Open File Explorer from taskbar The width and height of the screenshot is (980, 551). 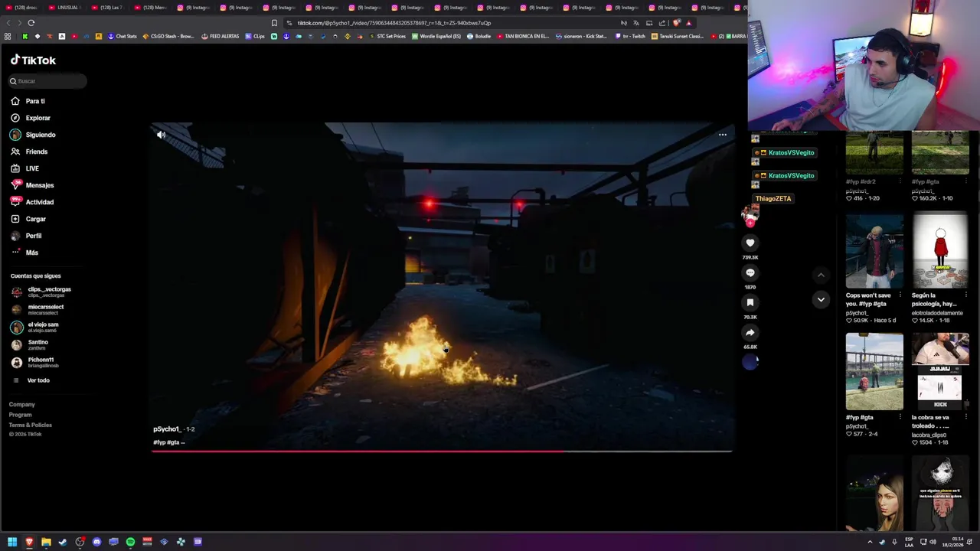point(46,542)
